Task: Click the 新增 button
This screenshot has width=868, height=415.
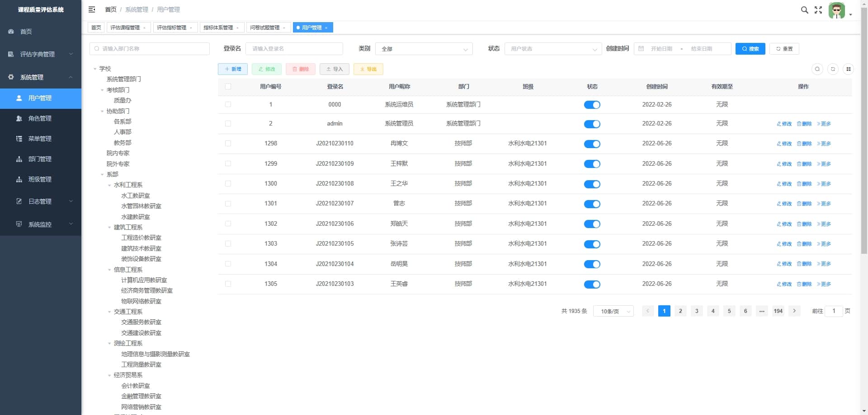Action: click(x=233, y=69)
